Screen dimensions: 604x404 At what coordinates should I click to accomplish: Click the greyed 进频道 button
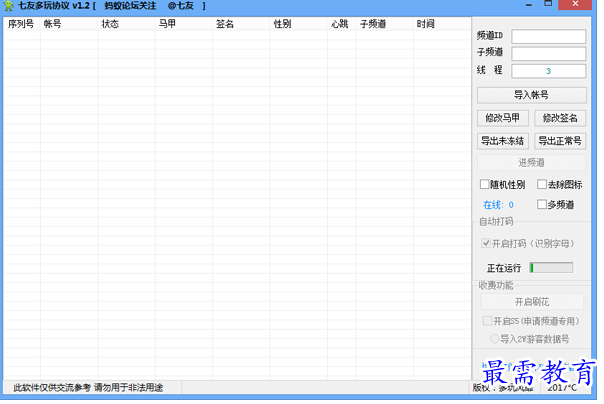click(x=532, y=163)
